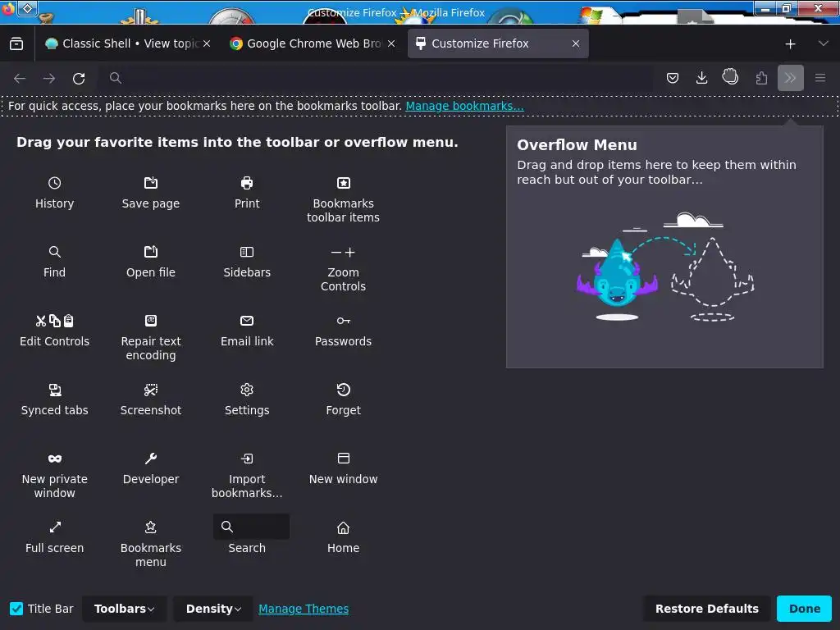The image size is (840, 630).
Task: Select the Developer wrench icon
Action: (151, 459)
